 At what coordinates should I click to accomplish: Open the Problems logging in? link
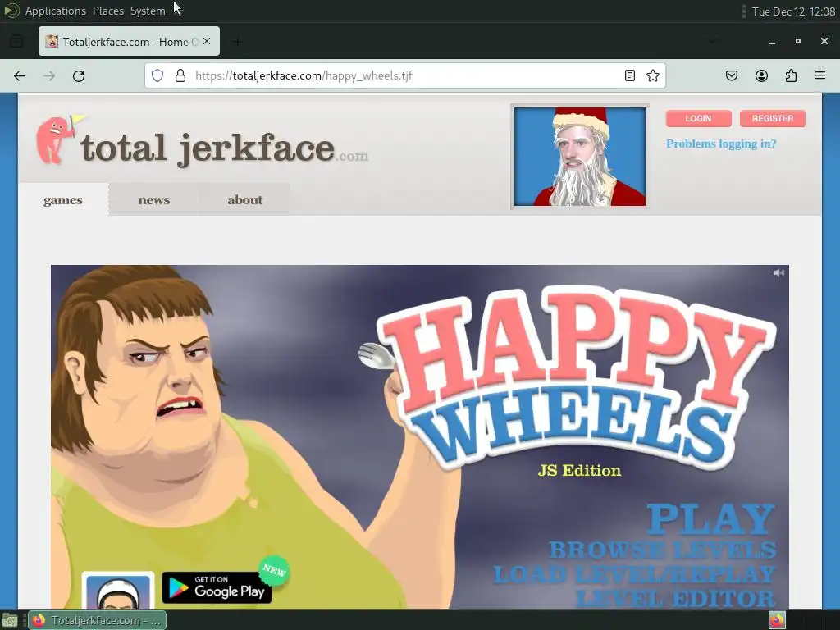point(721,144)
